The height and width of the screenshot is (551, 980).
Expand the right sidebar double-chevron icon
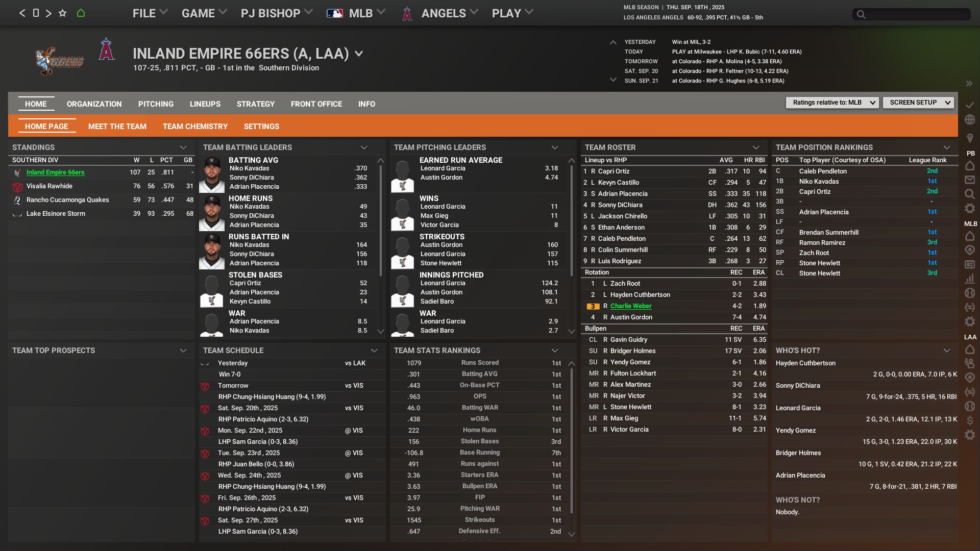969,84
